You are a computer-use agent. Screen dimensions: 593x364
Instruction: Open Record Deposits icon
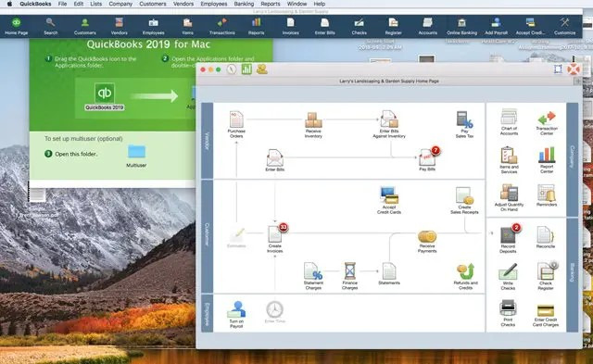coord(508,234)
